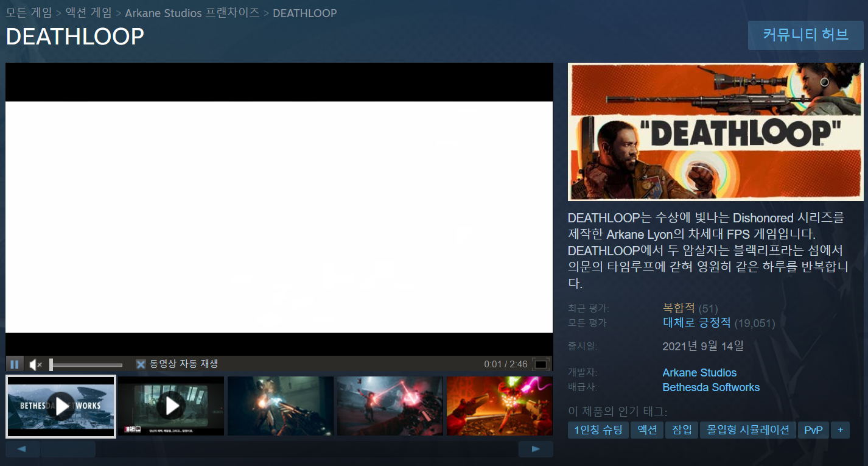Select the fourth screenshot with red lasers
Image resolution: width=868 pixels, height=466 pixels.
(390, 406)
